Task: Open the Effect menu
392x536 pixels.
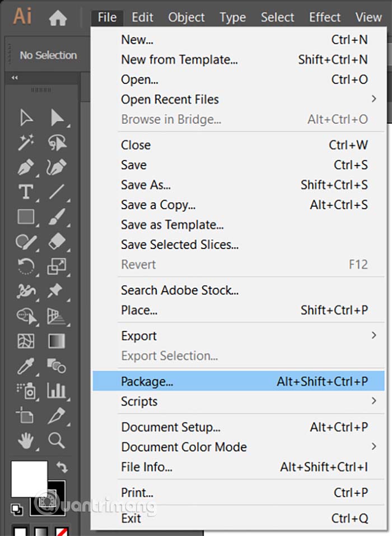Action: pyautogui.click(x=325, y=17)
